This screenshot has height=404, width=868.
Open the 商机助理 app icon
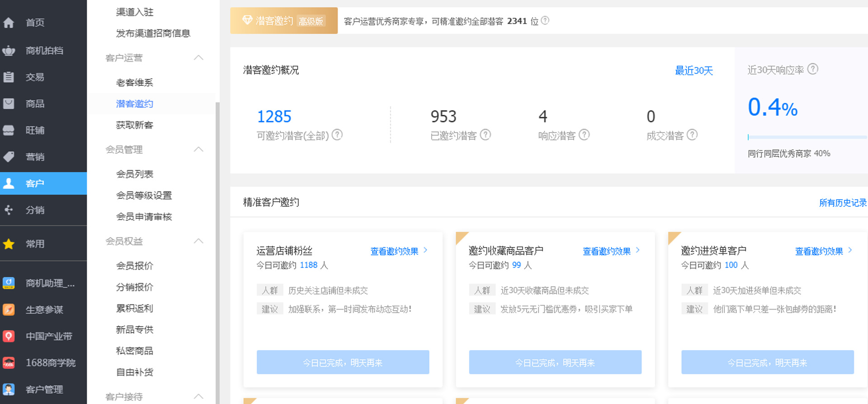[x=9, y=283]
